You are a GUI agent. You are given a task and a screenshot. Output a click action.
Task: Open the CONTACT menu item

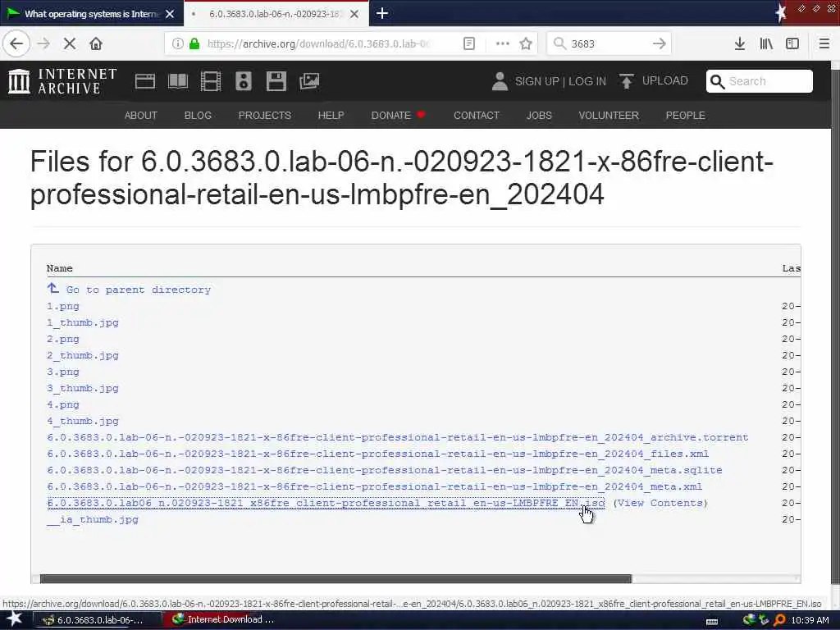point(477,115)
